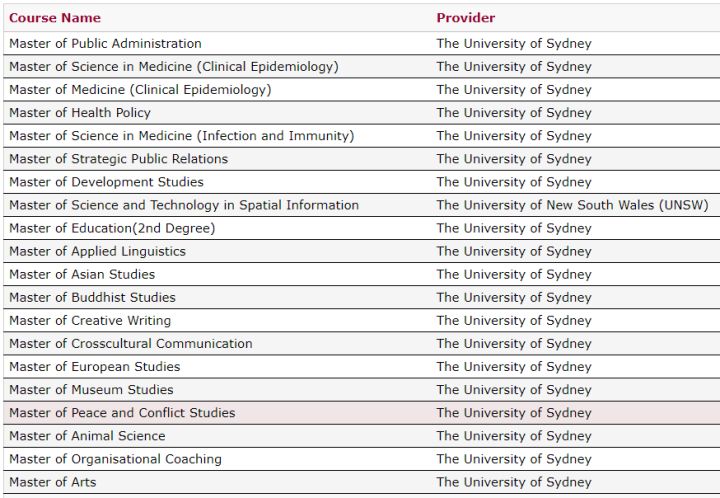Screen dimensions: 720x498
Task: Open Master of Asian Studies course
Action: pos(82,274)
